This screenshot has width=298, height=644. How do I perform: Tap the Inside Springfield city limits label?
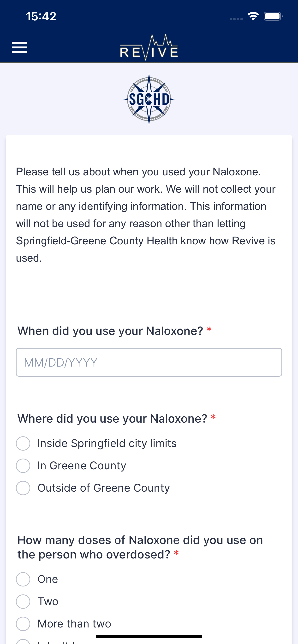click(x=107, y=443)
